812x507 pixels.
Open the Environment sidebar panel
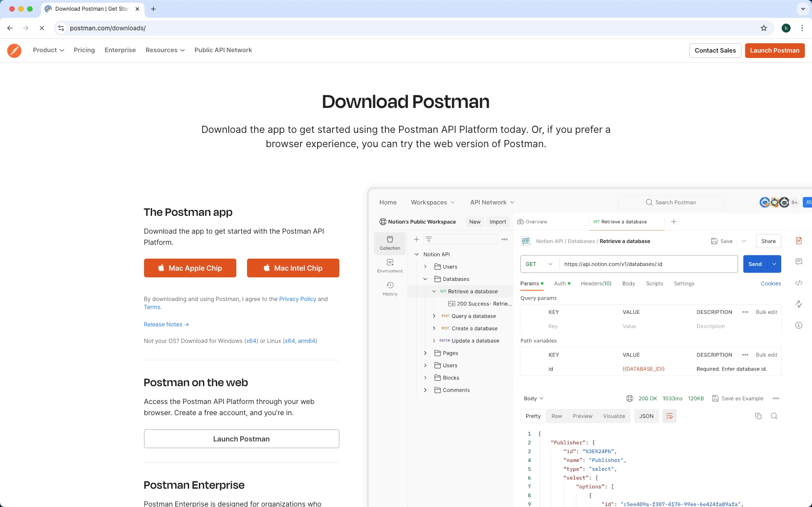tap(389, 266)
